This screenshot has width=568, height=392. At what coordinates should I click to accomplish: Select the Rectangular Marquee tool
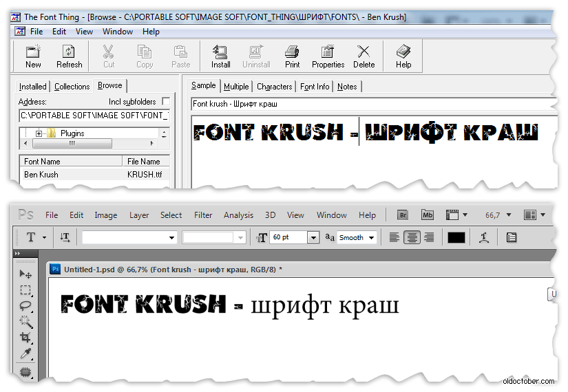point(25,290)
